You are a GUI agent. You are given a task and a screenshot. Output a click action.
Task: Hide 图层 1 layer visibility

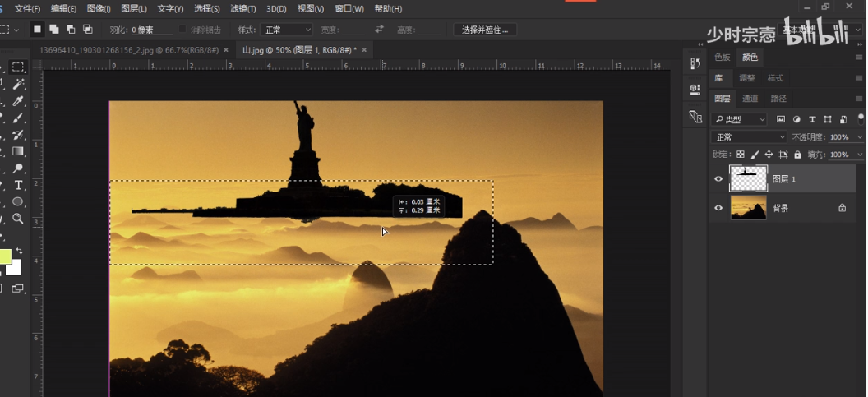[718, 179]
